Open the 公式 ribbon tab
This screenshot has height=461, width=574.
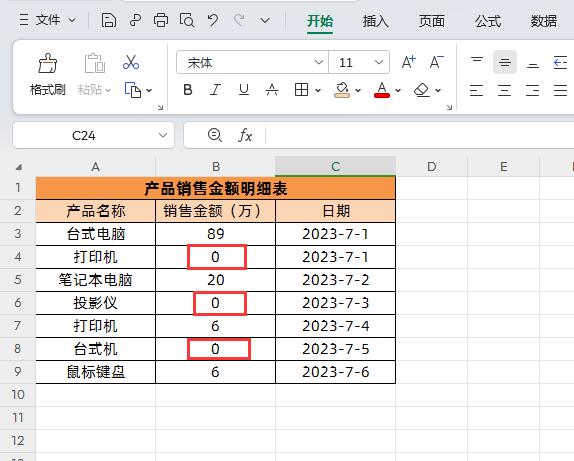click(x=488, y=21)
